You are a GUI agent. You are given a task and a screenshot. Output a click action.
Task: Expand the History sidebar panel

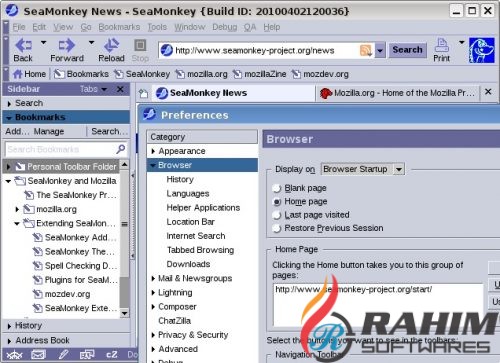[x=9, y=326]
